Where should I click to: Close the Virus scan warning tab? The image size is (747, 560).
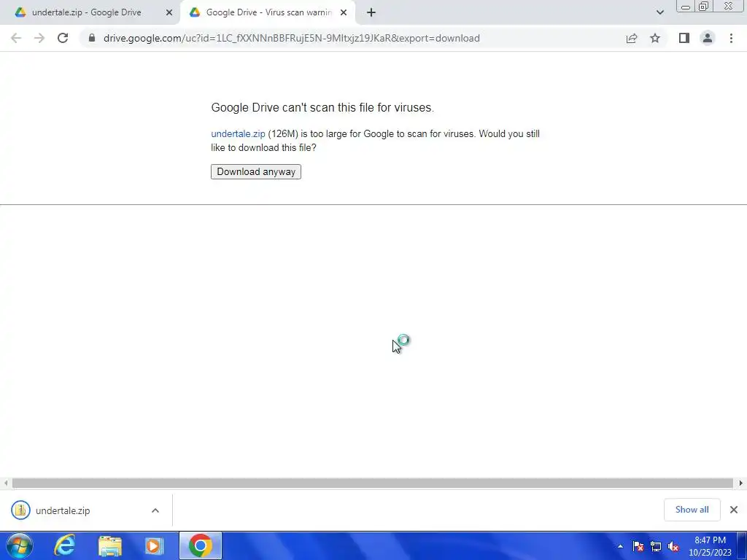pos(344,12)
